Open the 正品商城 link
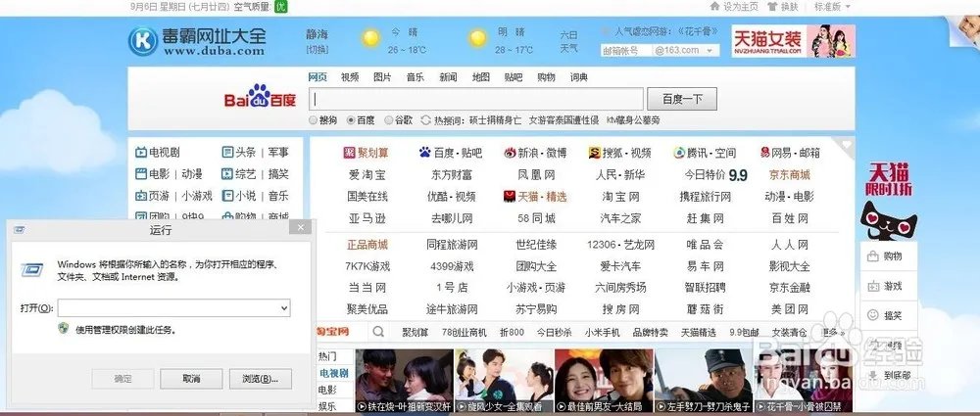 367,245
